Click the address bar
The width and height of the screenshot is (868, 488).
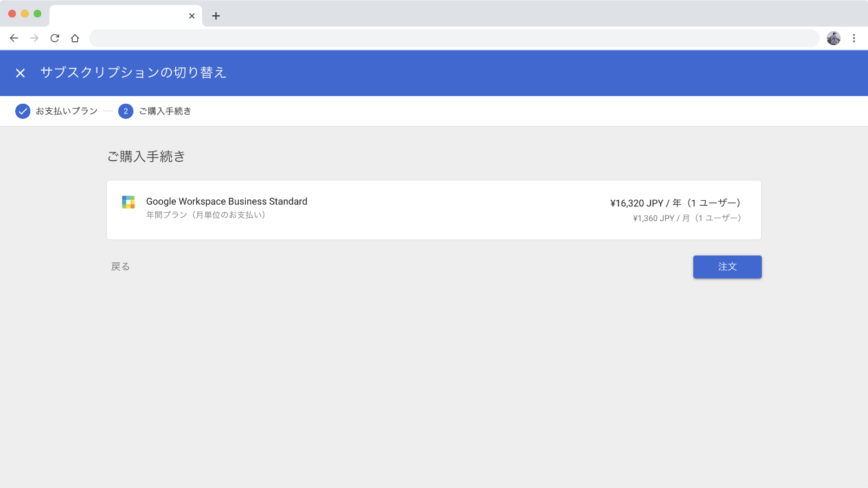click(x=454, y=38)
